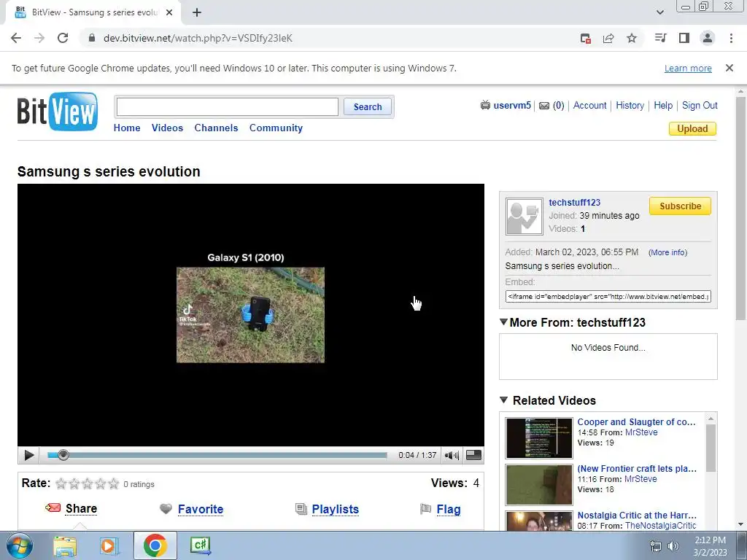Click Learn more in the Chrome update bar
This screenshot has height=560, width=747.
point(688,68)
